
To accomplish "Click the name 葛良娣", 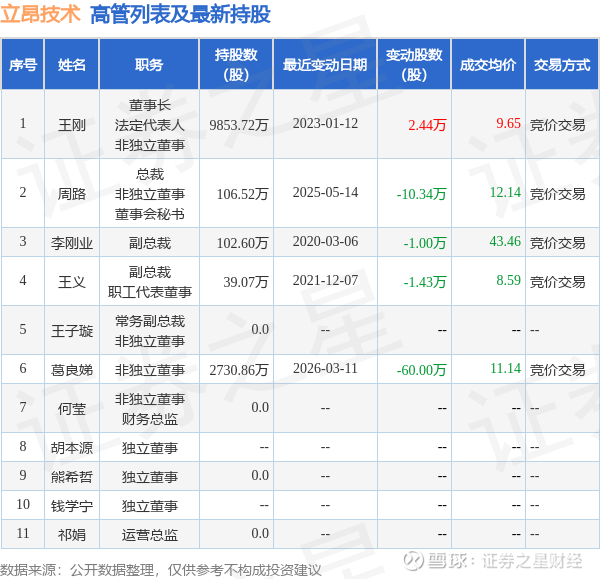I will 72,370.
